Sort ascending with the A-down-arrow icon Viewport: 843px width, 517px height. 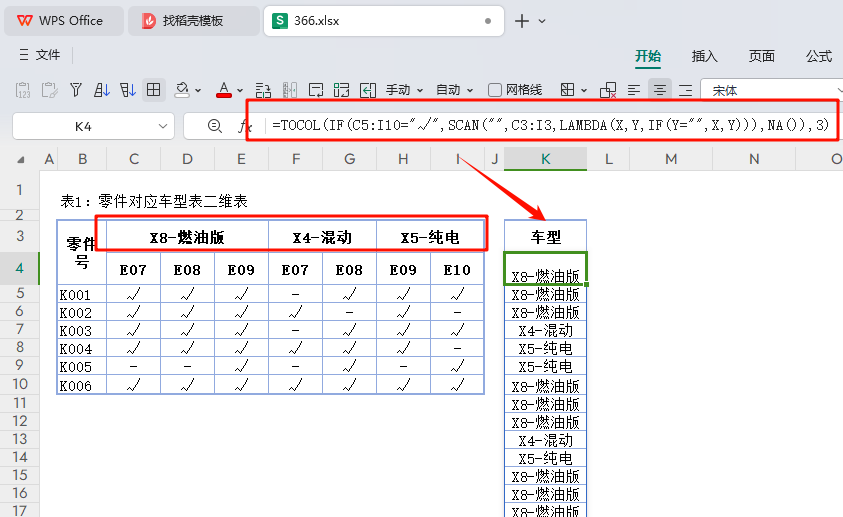pyautogui.click(x=102, y=90)
